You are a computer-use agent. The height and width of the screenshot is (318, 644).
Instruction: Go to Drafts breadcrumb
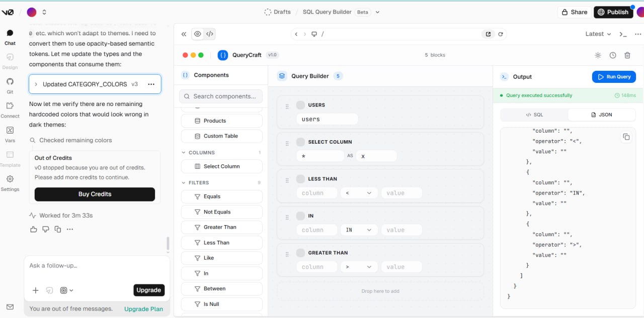[x=278, y=12]
